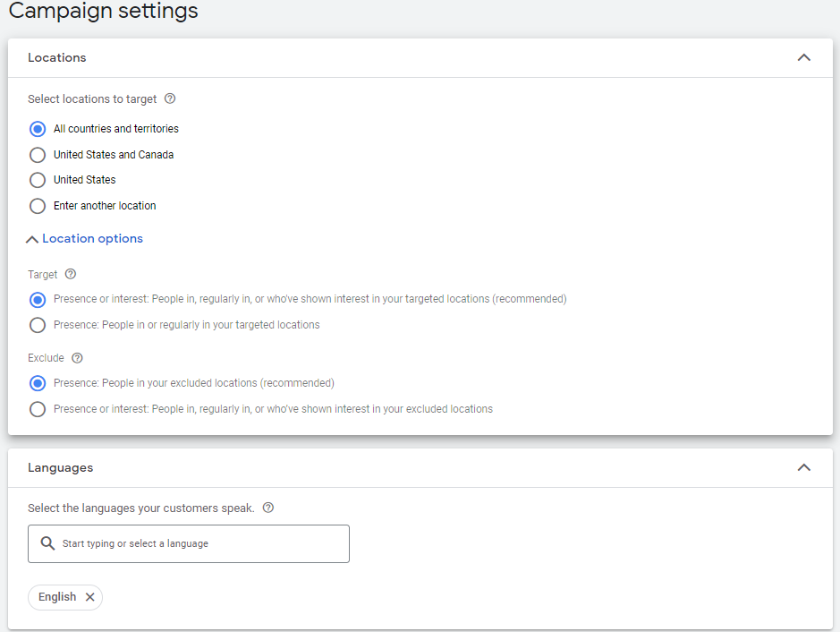840x632 pixels.
Task: Click the Exclude help question-mark icon
Action: pyautogui.click(x=77, y=358)
